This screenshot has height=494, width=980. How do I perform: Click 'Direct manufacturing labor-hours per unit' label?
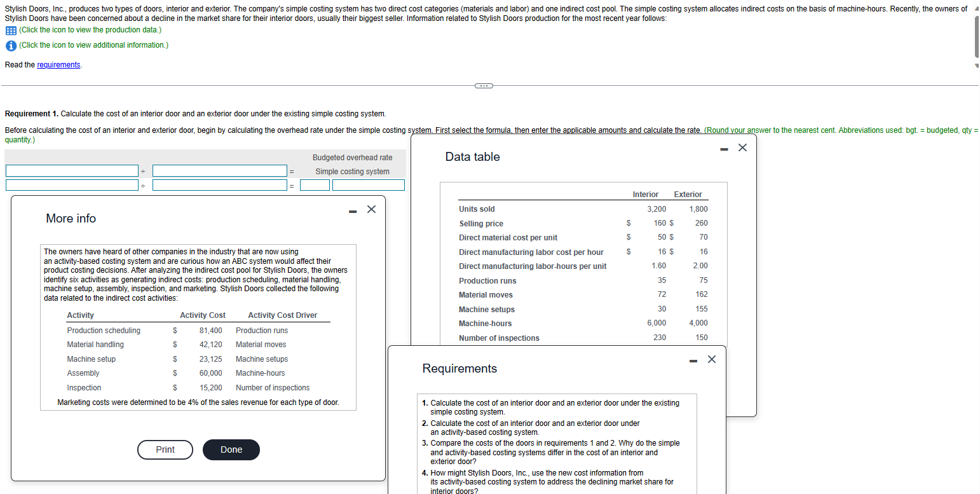pyautogui.click(x=533, y=266)
